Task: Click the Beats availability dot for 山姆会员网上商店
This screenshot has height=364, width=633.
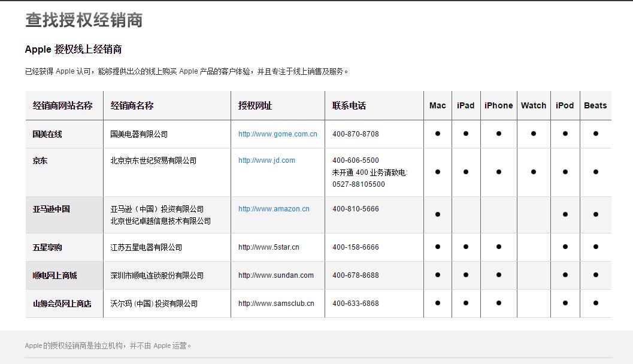Action: click(595, 304)
